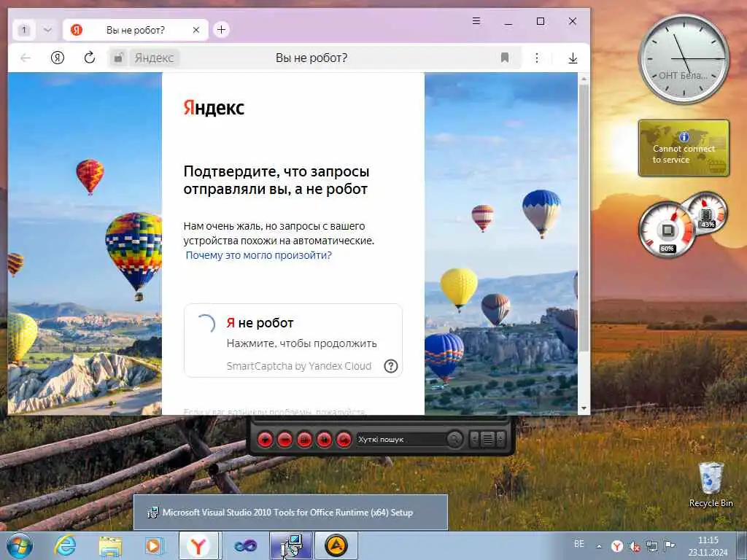
Task: Click the playlist menu lines button in the player
Action: tap(487, 439)
